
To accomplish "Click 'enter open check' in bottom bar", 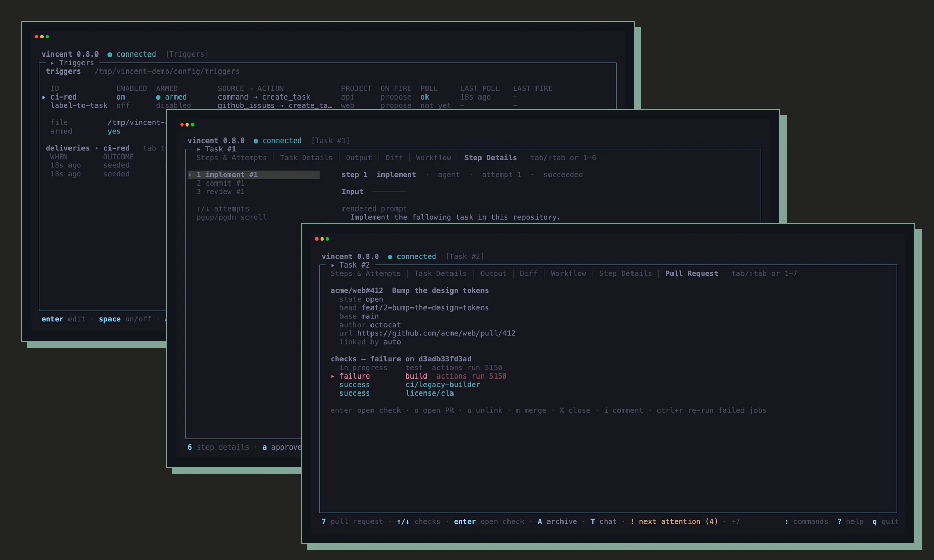I will [489, 521].
